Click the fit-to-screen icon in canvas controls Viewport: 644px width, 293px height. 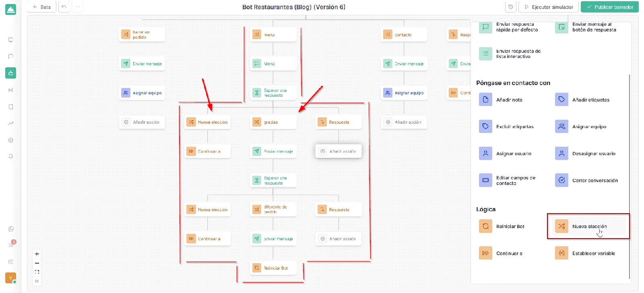pos(37,272)
